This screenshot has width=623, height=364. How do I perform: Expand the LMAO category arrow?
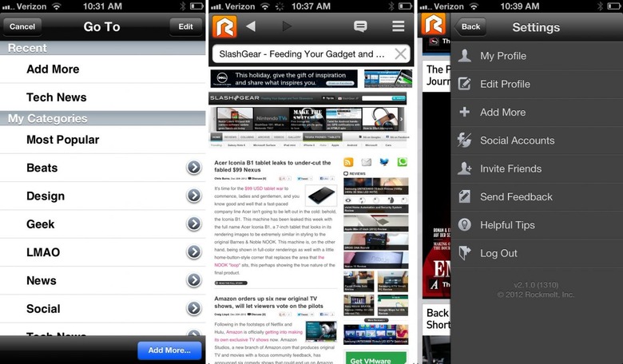tap(194, 252)
